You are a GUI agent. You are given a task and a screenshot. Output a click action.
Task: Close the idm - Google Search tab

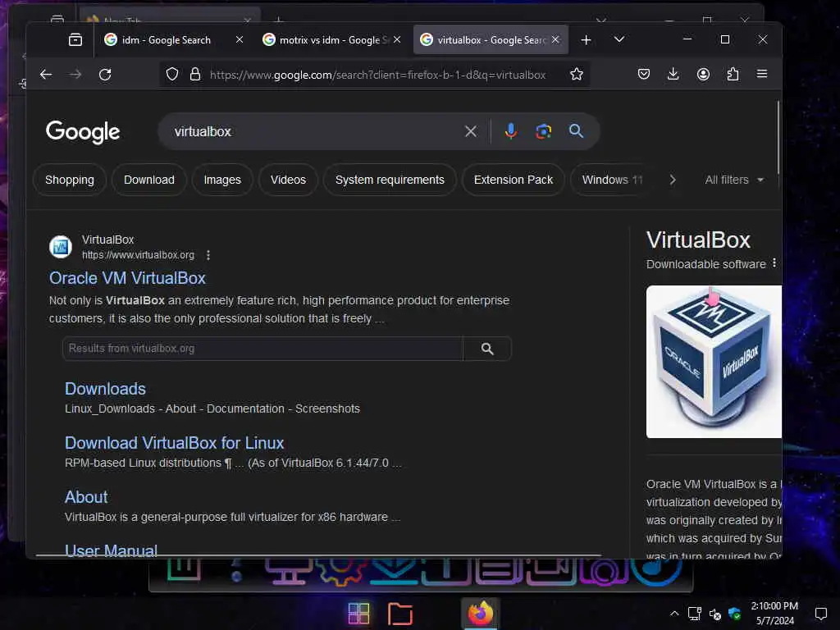240,39
